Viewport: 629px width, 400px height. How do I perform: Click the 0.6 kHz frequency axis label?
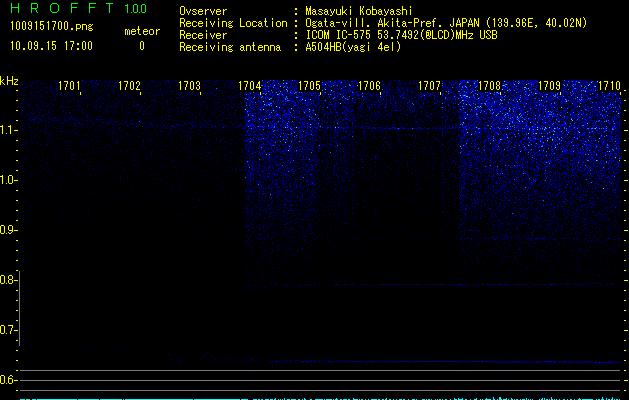tap(8, 380)
